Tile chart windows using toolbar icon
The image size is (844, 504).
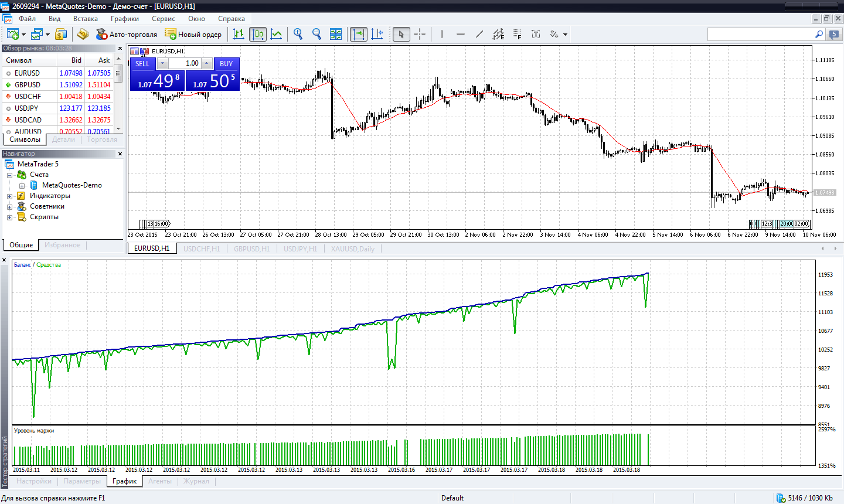pyautogui.click(x=336, y=34)
